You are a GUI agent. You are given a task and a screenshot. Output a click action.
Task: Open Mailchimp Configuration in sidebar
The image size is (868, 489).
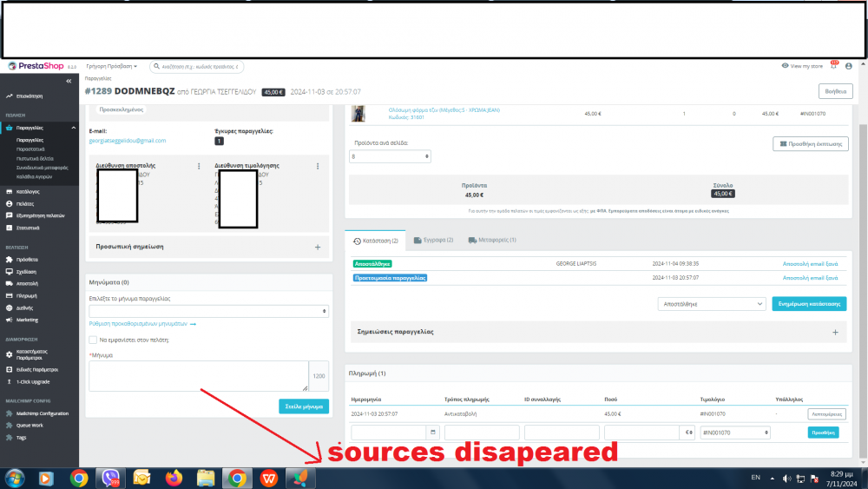coord(39,413)
